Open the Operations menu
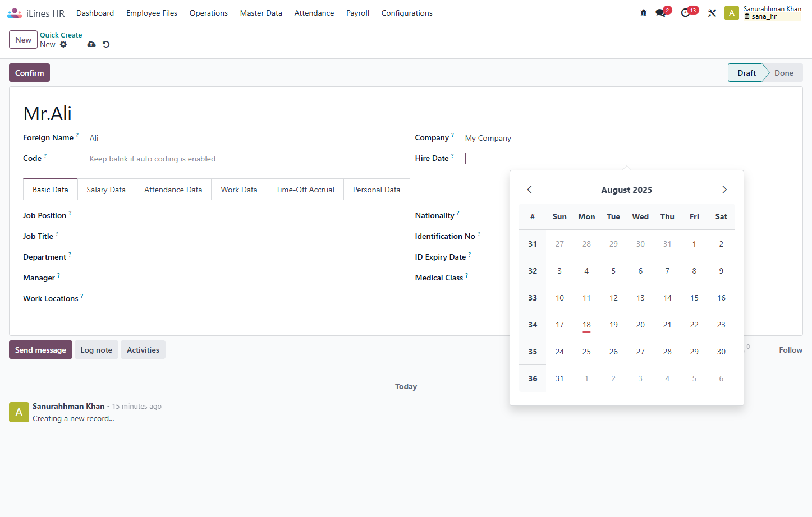 (209, 13)
